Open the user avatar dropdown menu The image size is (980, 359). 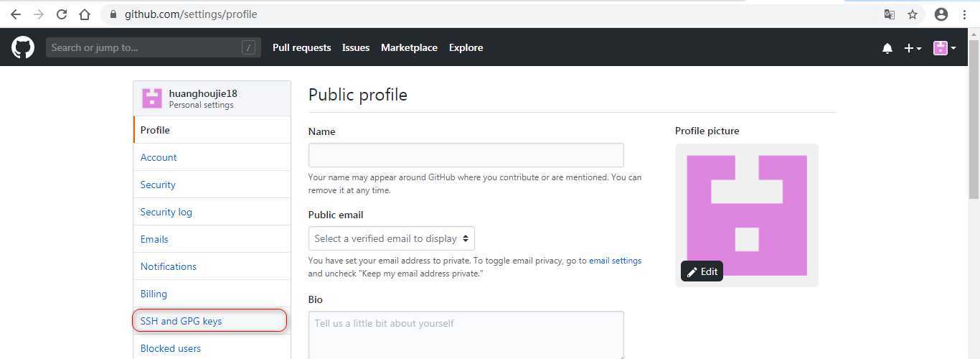(944, 48)
